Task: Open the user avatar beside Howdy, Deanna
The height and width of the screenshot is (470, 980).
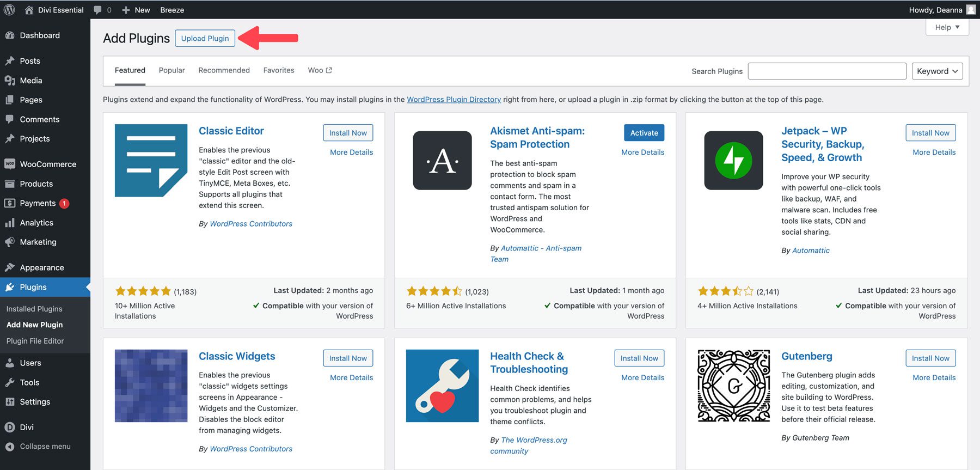Action: click(x=971, y=10)
